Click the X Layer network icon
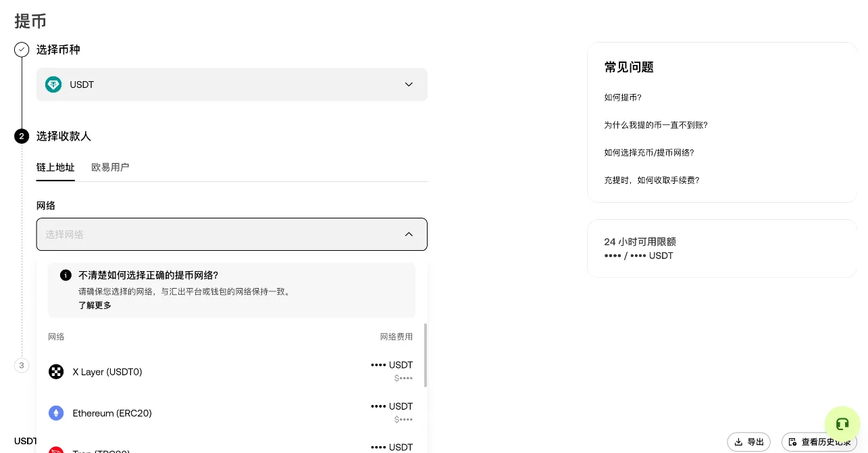 56,371
